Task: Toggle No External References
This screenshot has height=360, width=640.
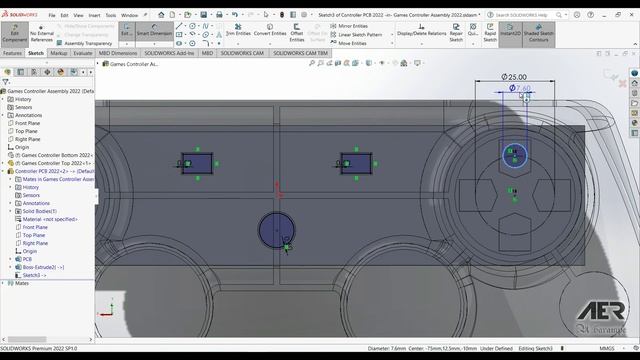Action: [x=42, y=34]
